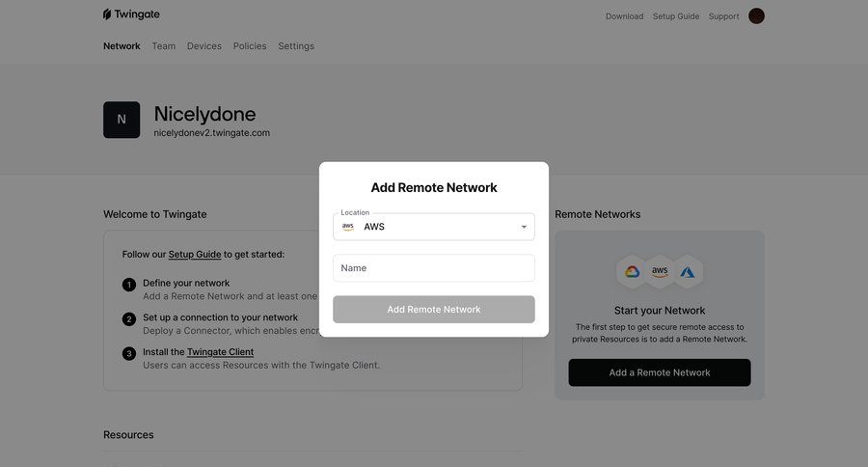This screenshot has height=467, width=868.
Task: Open the Setup Guide header link
Action: click(x=676, y=16)
